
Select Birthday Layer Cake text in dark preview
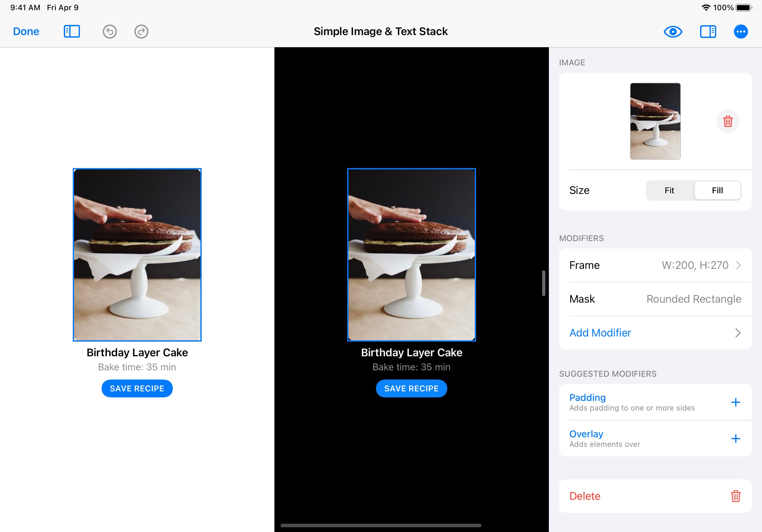click(411, 352)
